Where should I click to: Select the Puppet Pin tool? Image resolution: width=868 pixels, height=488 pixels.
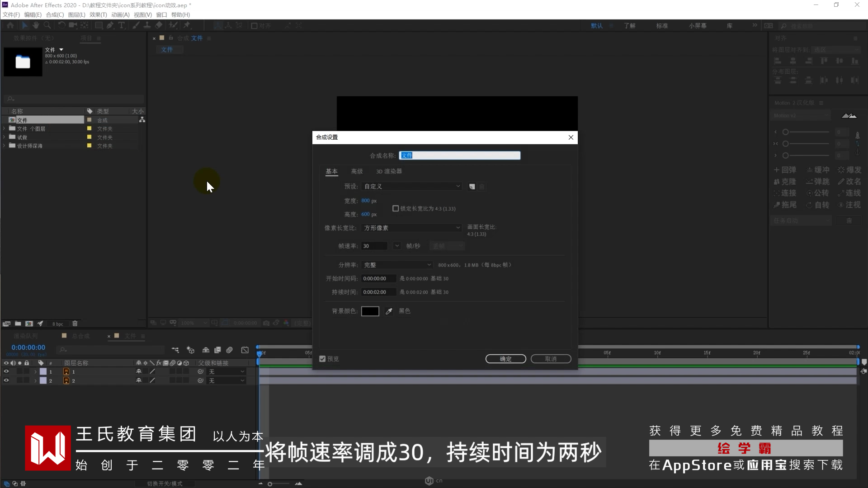pyautogui.click(x=187, y=26)
